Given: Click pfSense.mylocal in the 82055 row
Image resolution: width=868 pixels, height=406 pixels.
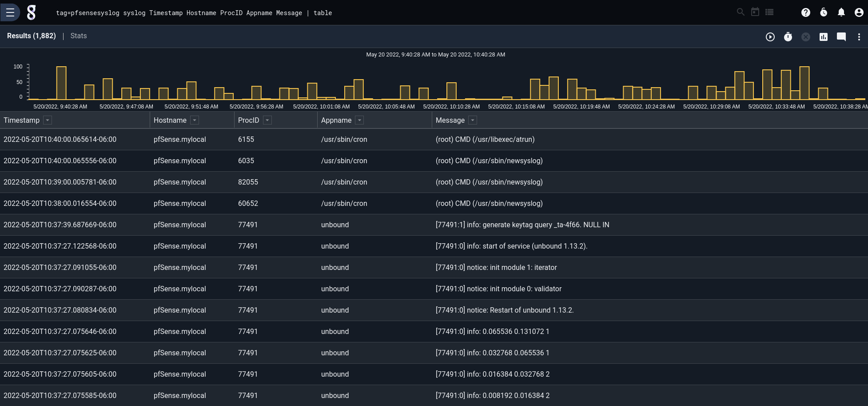Looking at the screenshot, I should (180, 182).
